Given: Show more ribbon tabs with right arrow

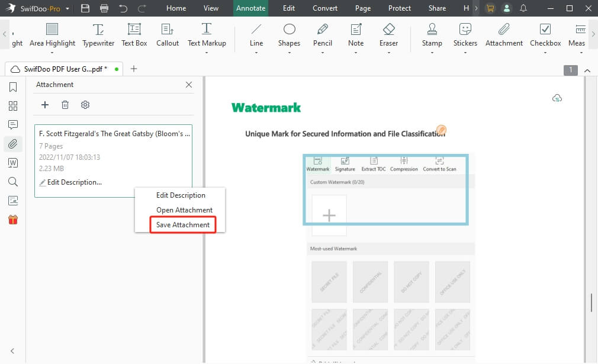Looking at the screenshot, I should tap(476, 8).
